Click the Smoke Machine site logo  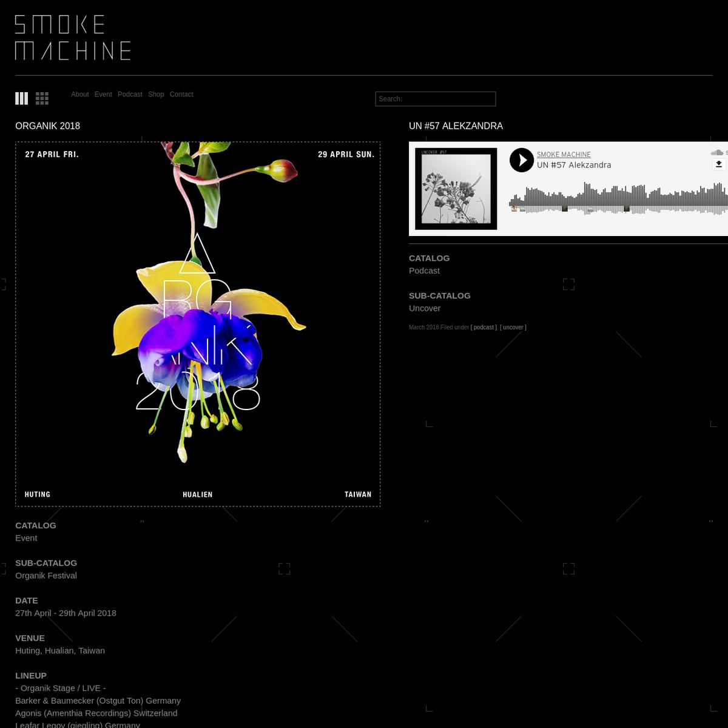(x=73, y=38)
